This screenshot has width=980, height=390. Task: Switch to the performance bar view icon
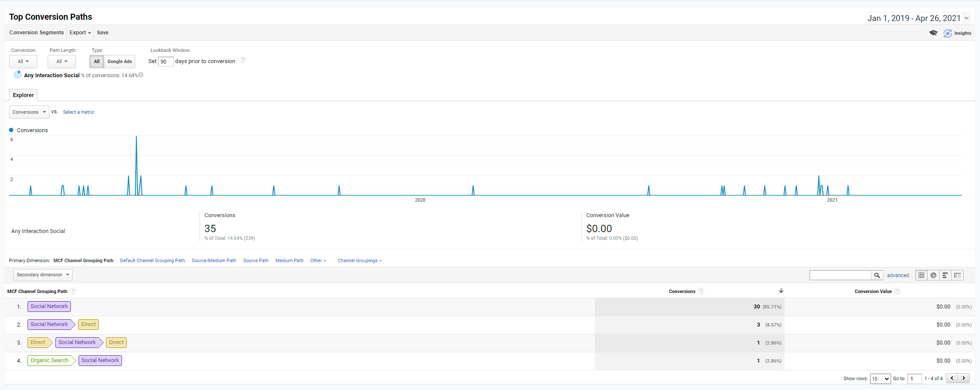(945, 275)
